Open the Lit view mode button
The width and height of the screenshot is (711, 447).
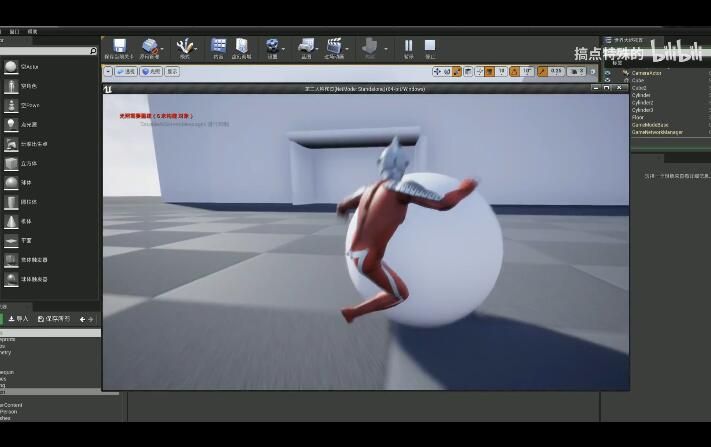(151, 72)
